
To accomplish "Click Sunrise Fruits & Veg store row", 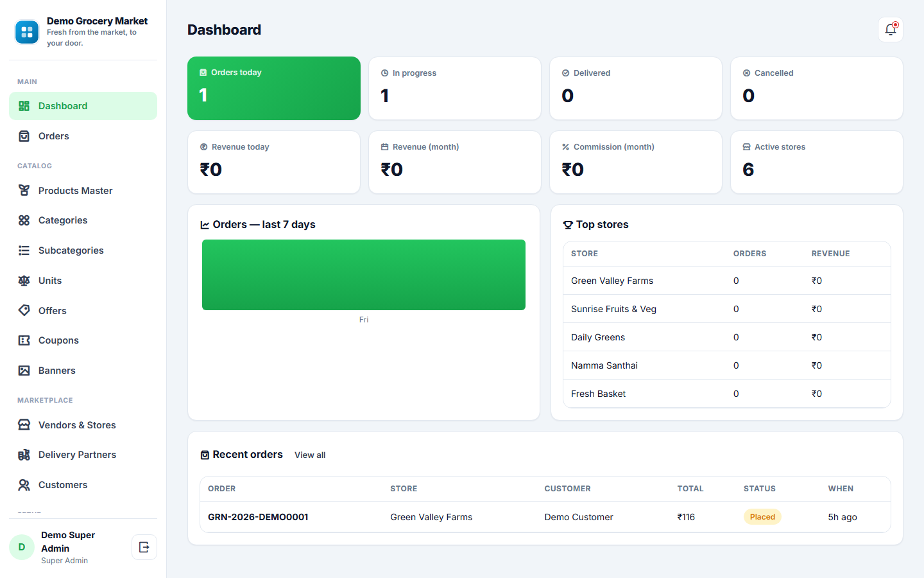I will 727,309.
